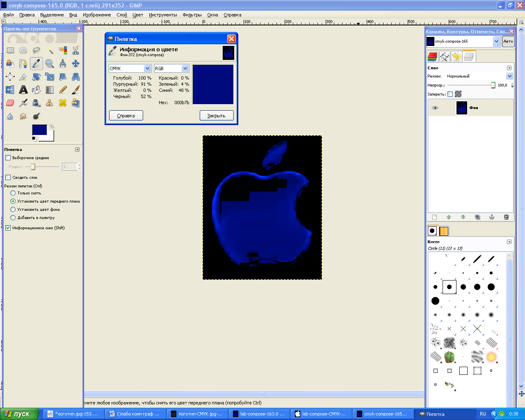
Task: Select the Crop tool
Action: [23, 77]
